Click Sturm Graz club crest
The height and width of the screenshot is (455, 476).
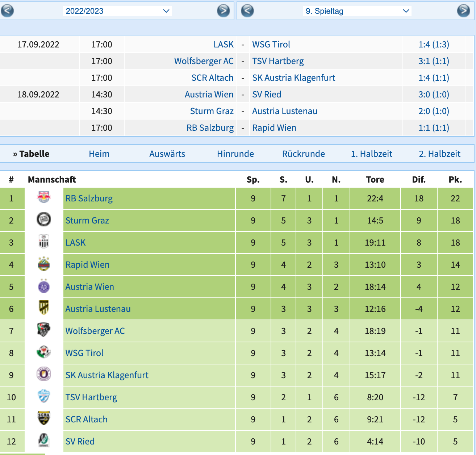click(44, 219)
